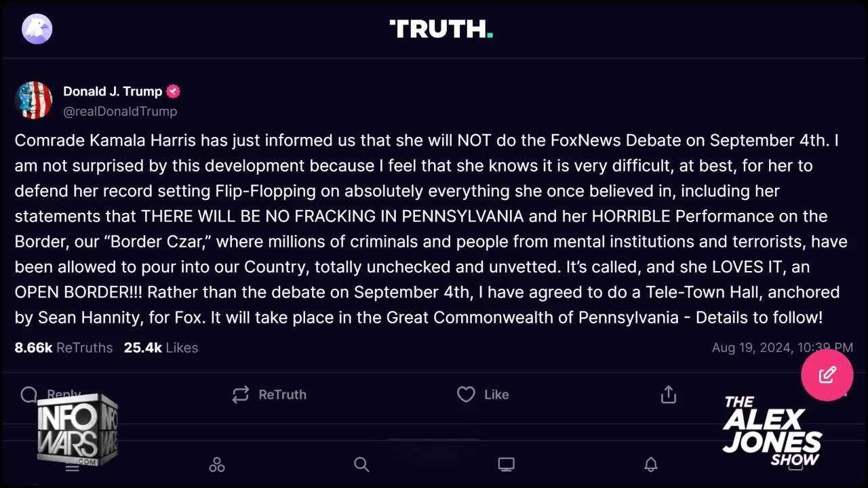Viewport: 868px width, 488px height.
Task: Open the share post icon
Action: click(669, 394)
